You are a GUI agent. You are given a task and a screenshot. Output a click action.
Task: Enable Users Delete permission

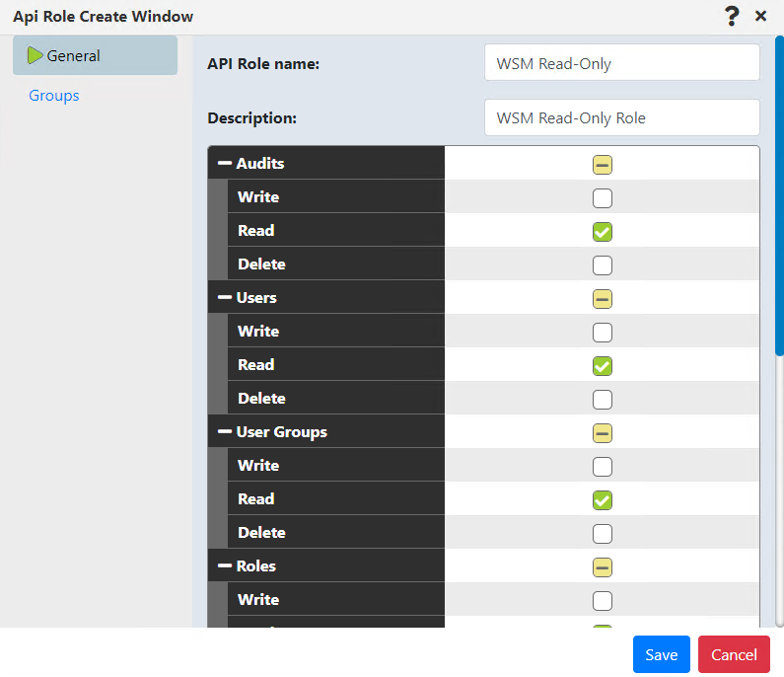click(602, 400)
